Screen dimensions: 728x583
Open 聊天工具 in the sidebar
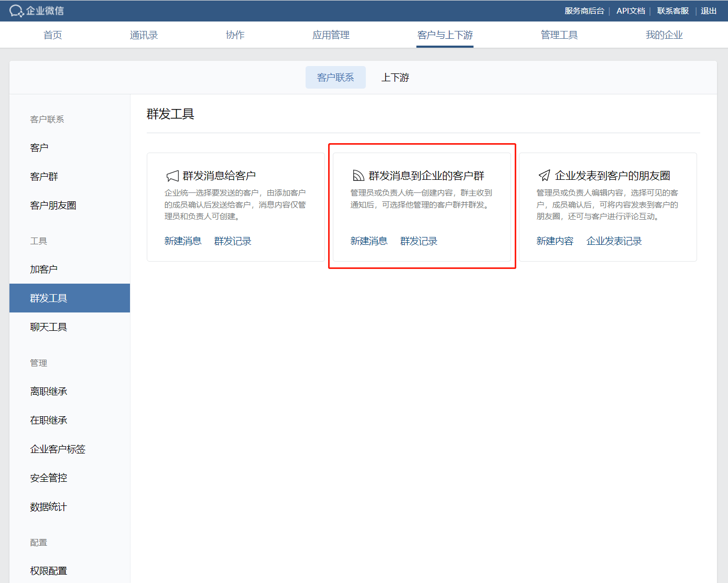point(70,327)
